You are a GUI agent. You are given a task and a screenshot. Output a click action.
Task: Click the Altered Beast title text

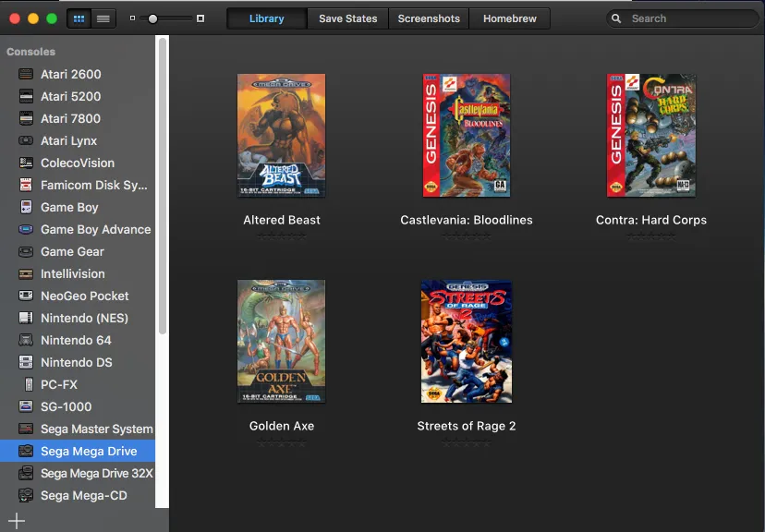[282, 220]
